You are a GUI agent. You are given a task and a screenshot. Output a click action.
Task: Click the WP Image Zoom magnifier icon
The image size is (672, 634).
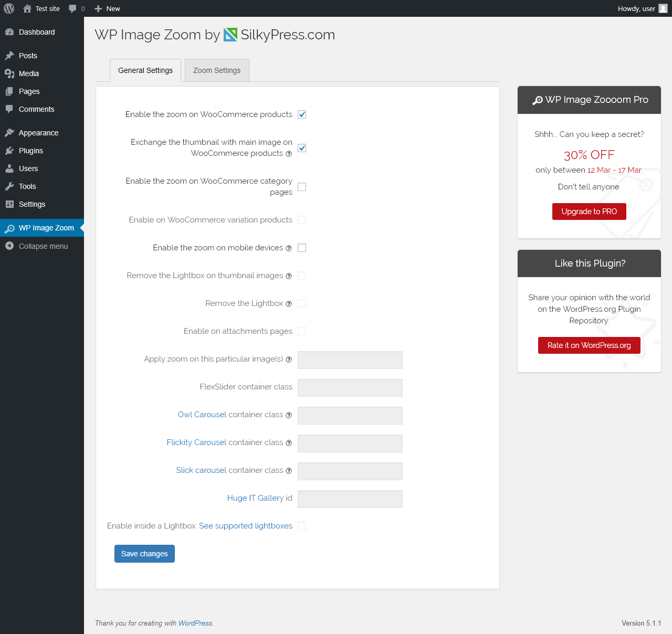pyautogui.click(x=9, y=228)
